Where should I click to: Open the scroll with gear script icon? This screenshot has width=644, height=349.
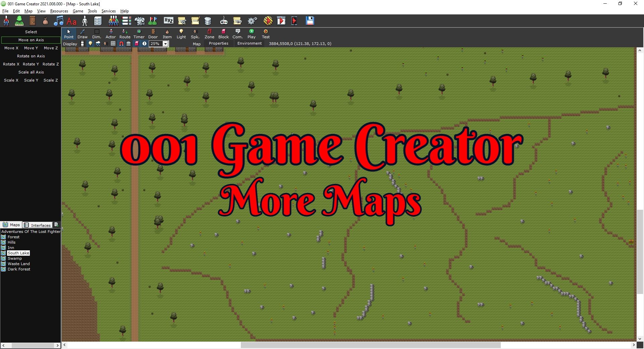coord(182,21)
